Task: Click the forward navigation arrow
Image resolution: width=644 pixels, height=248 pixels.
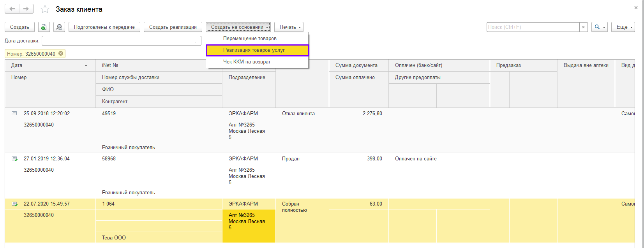Action: pyautogui.click(x=26, y=9)
